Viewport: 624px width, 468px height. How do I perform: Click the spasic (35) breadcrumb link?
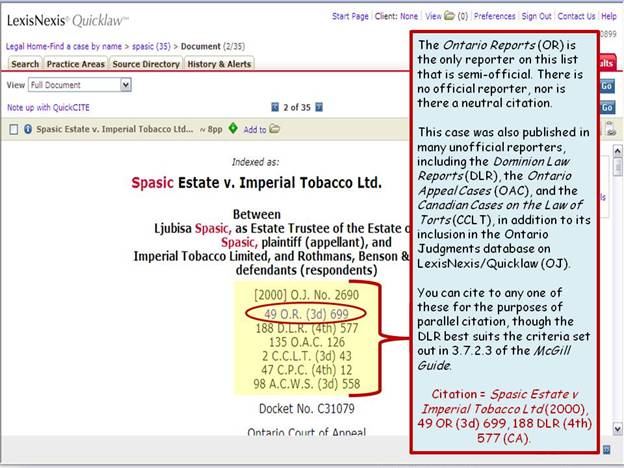click(151, 47)
